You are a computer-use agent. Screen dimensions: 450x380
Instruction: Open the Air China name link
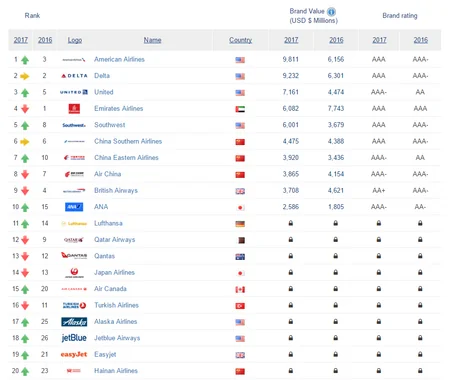pos(107,174)
